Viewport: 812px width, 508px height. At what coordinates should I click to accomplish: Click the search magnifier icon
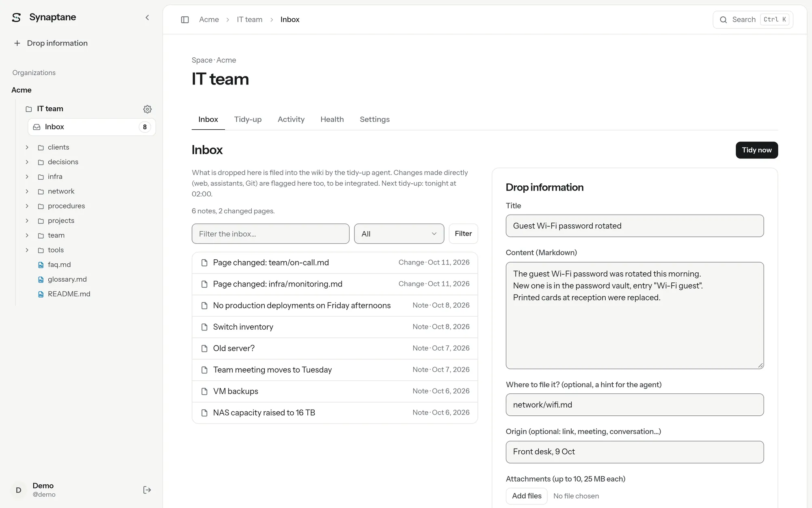[723, 20]
